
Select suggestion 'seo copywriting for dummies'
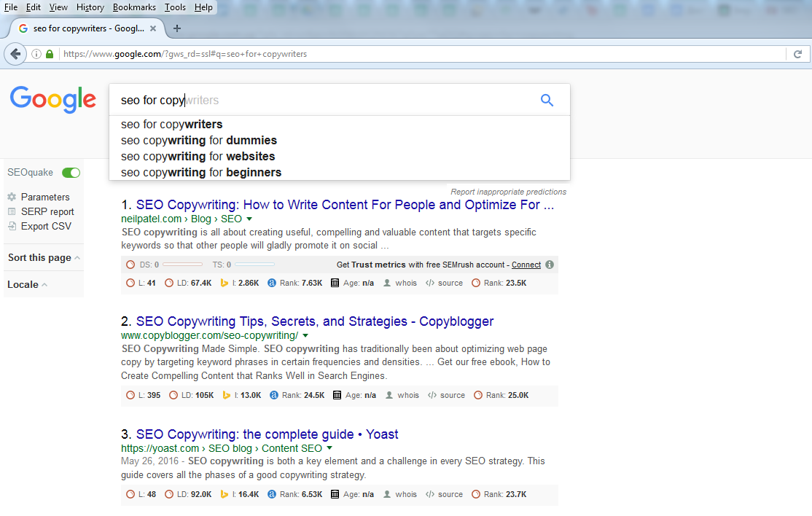coord(199,140)
